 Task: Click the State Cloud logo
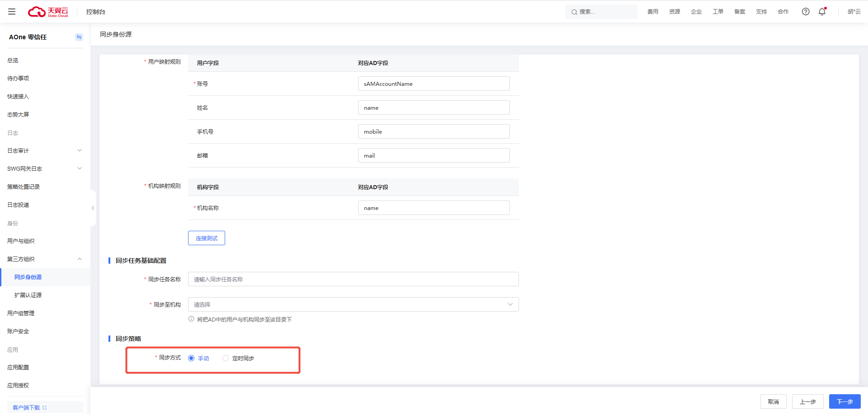[48, 12]
